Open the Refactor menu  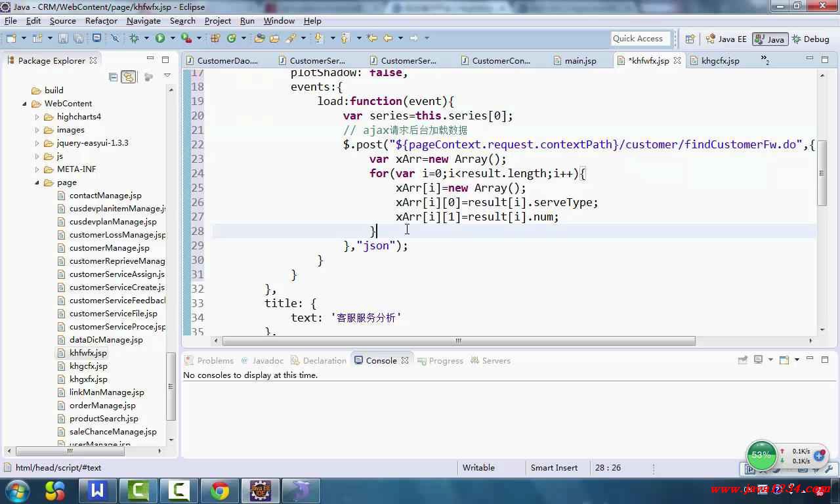[x=101, y=20]
